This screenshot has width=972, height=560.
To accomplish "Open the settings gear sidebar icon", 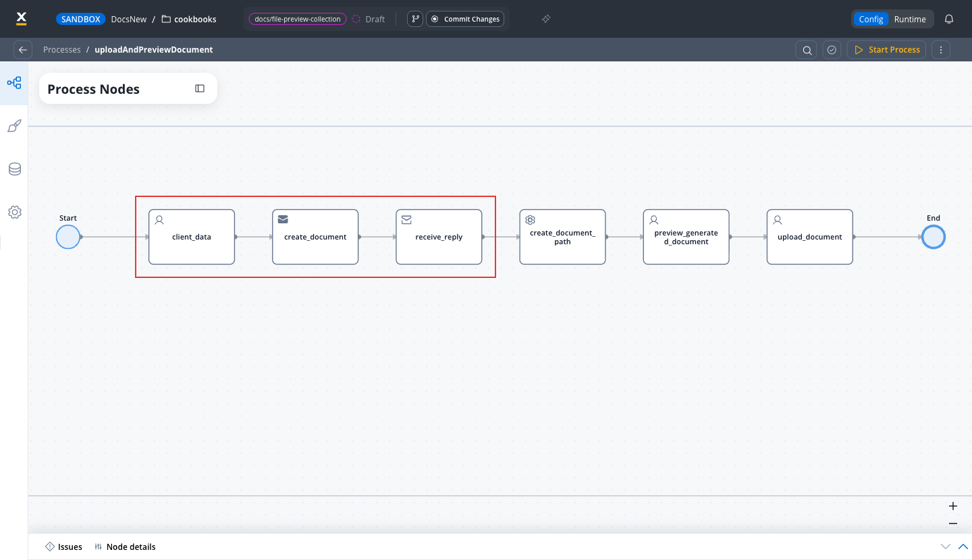I will [14, 212].
